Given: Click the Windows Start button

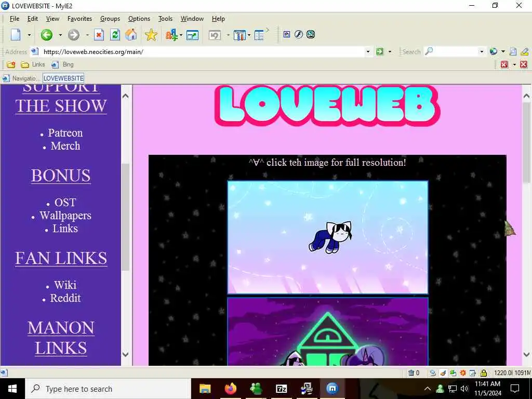Looking at the screenshot, I should pos(12,389).
